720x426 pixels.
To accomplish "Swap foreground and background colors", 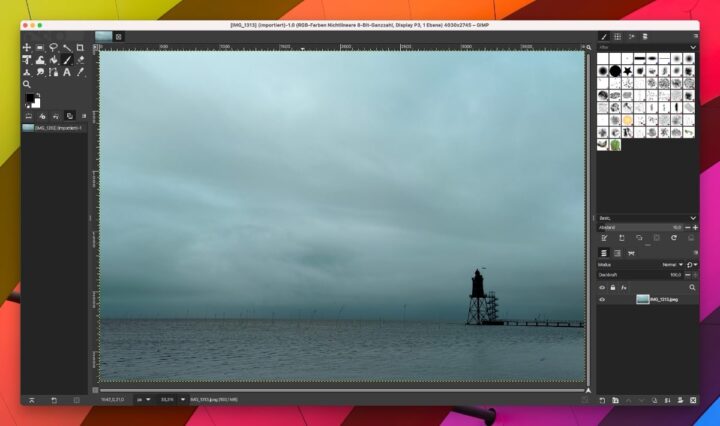I will [x=39, y=95].
